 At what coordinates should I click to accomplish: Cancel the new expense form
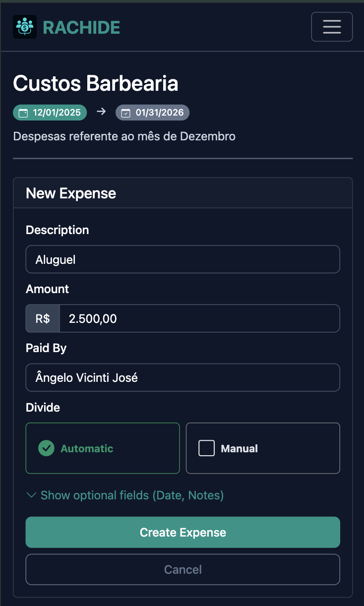(182, 569)
